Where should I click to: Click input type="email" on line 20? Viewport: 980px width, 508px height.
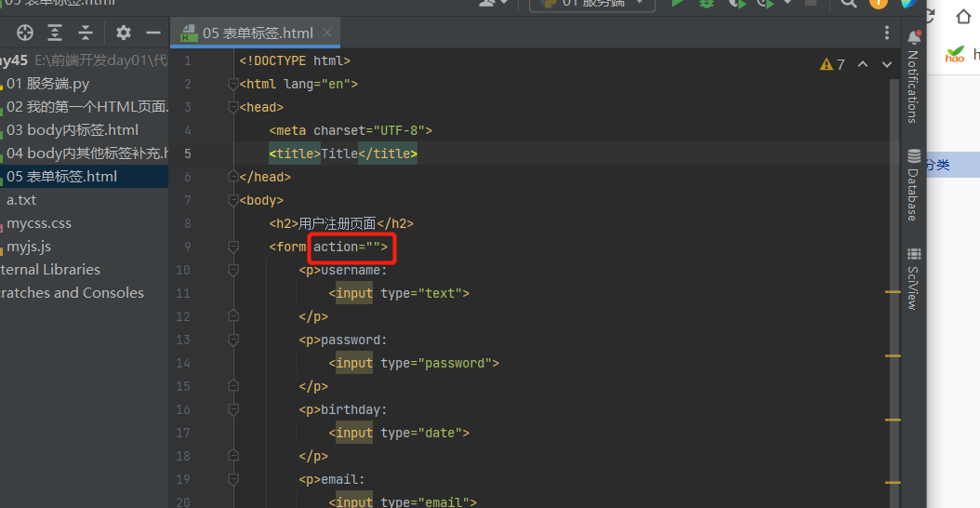point(403,501)
